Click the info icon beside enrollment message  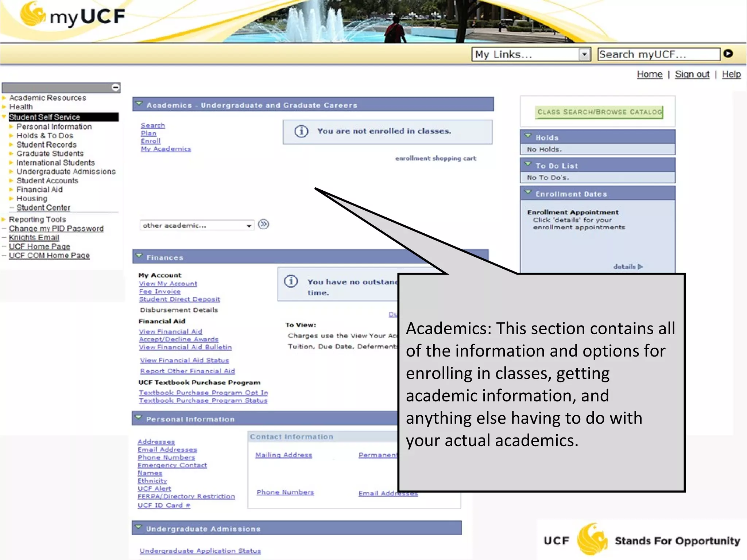(301, 131)
